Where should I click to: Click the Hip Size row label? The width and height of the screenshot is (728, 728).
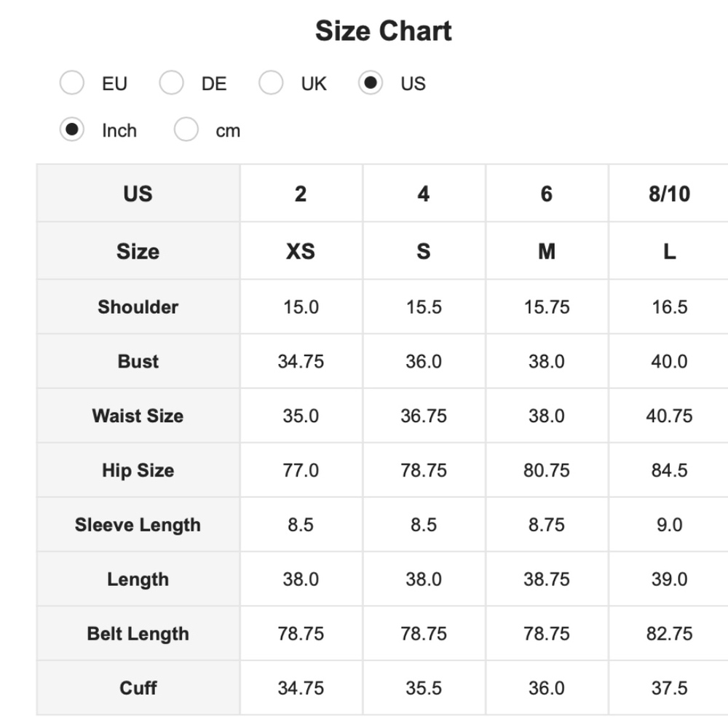[138, 470]
